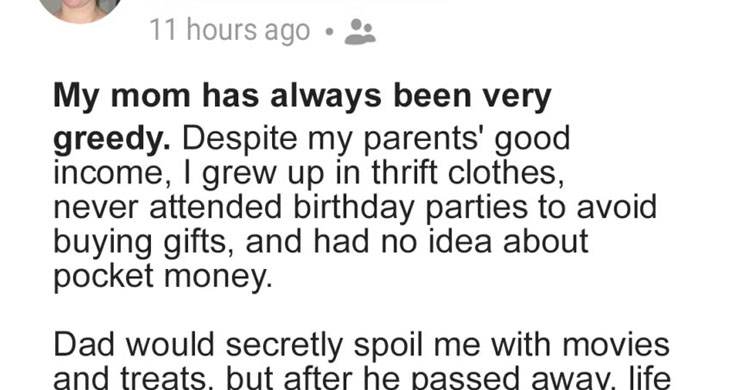Click the text 'Despite my parents' good'
Image resolution: width=730 pixels, height=390 pixels.
pyautogui.click(x=376, y=140)
